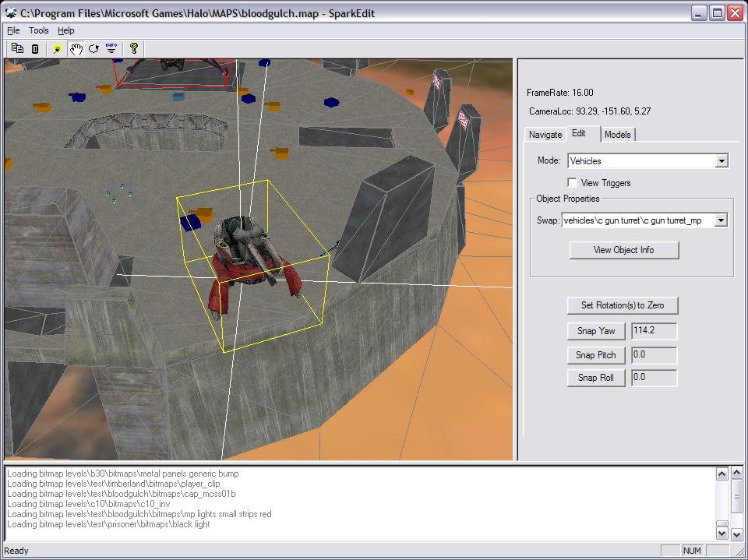The image size is (748, 560).
Task: Click the Snap Pitch button
Action: [596, 355]
